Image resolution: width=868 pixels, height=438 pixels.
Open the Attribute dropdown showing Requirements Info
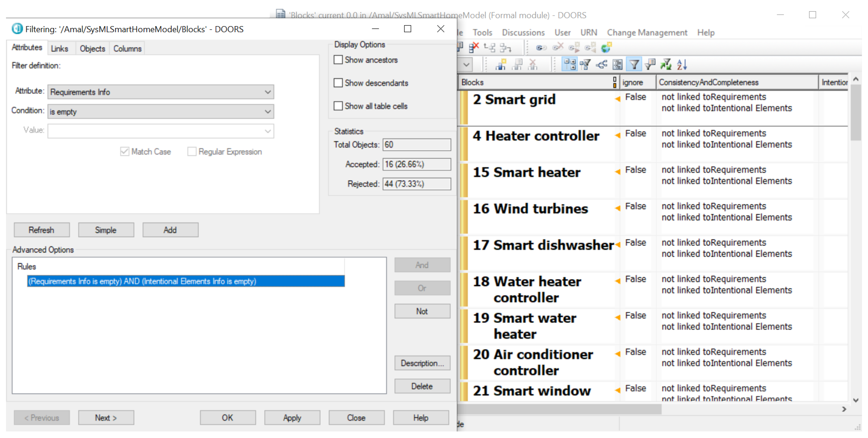pyautogui.click(x=268, y=92)
